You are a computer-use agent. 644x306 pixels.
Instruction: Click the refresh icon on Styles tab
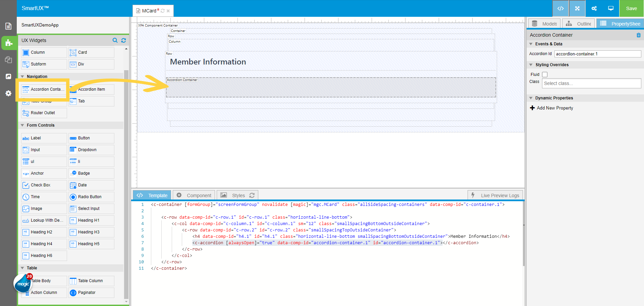click(252, 195)
